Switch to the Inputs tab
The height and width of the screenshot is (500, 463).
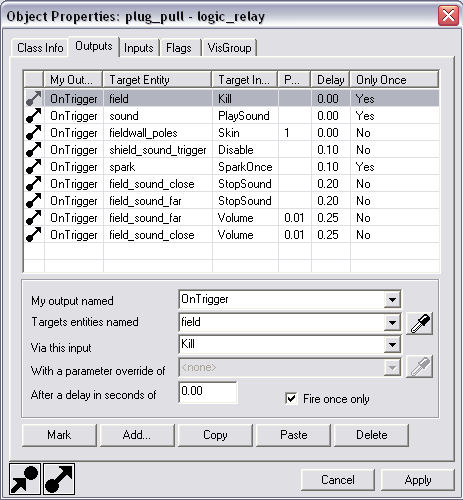(139, 48)
